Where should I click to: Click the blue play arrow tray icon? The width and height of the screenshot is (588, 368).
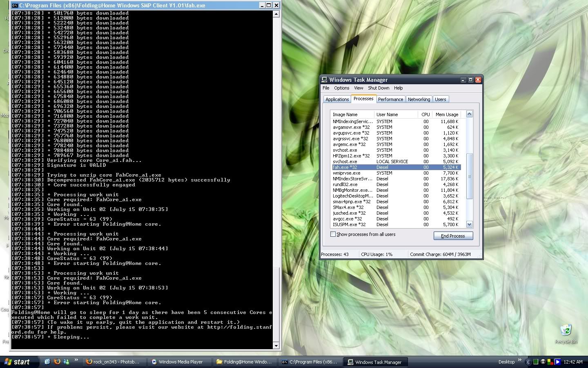558,362
